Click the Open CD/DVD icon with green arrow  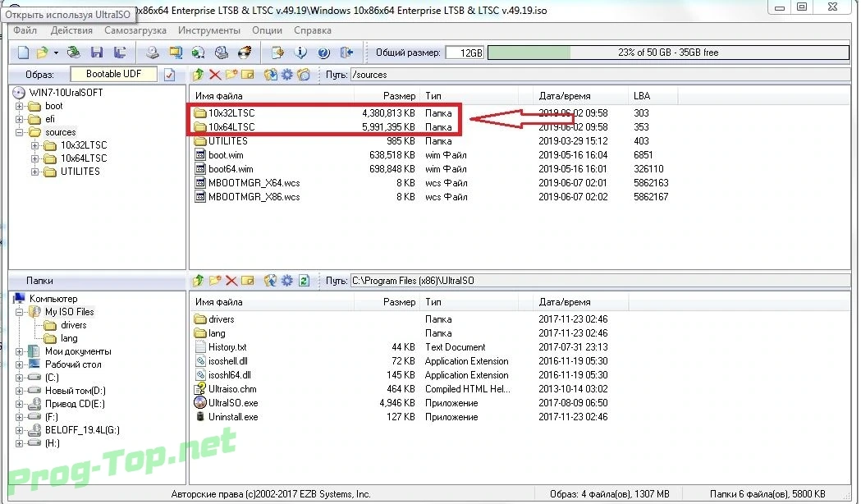(74, 53)
